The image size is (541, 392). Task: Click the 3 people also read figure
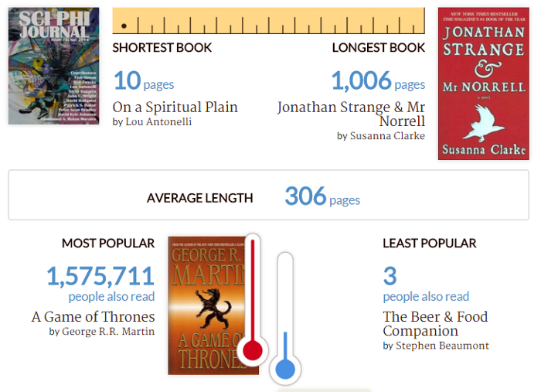pos(426,283)
